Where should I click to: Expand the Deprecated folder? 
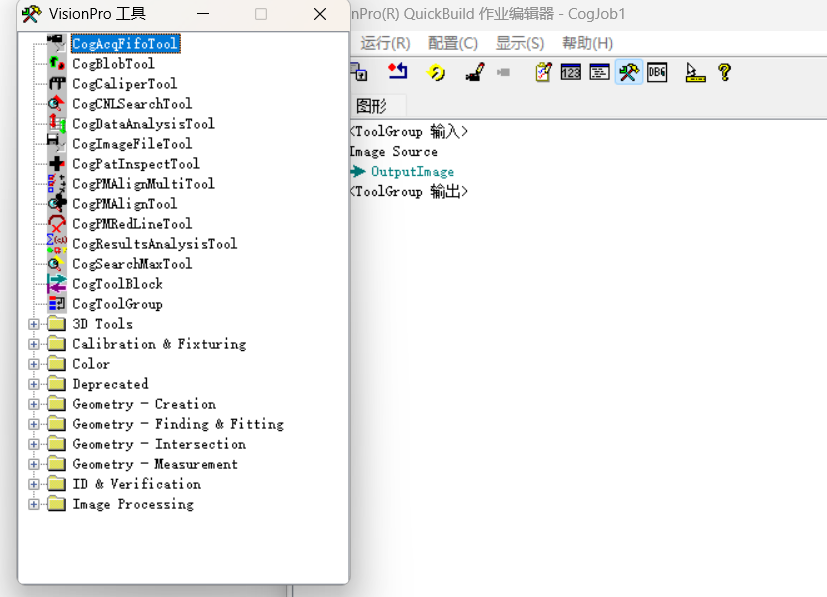pyautogui.click(x=34, y=384)
